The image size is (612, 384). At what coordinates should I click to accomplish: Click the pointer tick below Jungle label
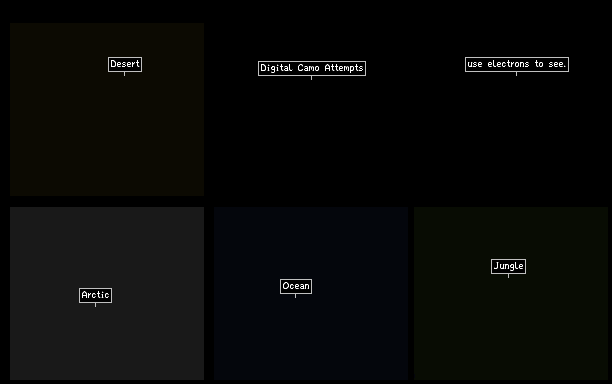tap(508, 276)
